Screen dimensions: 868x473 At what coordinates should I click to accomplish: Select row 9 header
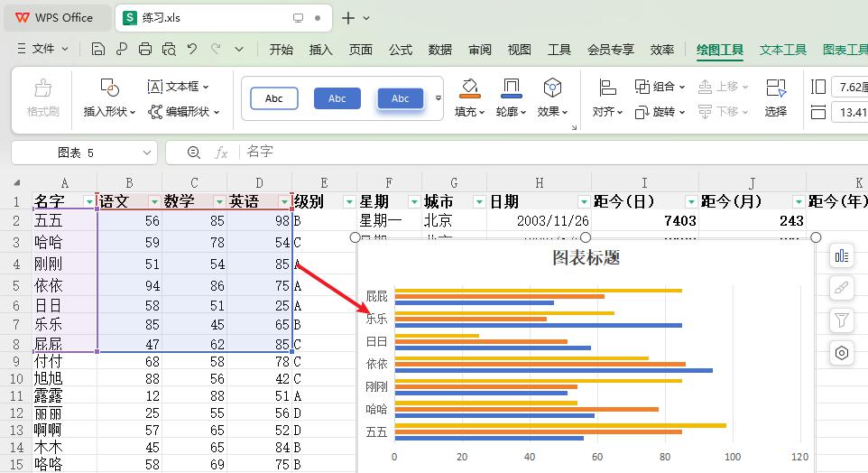coord(16,362)
